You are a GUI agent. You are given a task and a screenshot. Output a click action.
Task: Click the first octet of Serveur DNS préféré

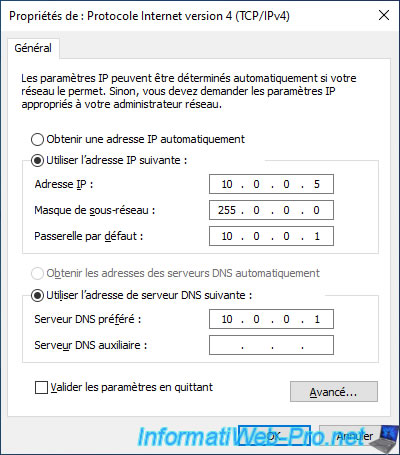pos(227,319)
